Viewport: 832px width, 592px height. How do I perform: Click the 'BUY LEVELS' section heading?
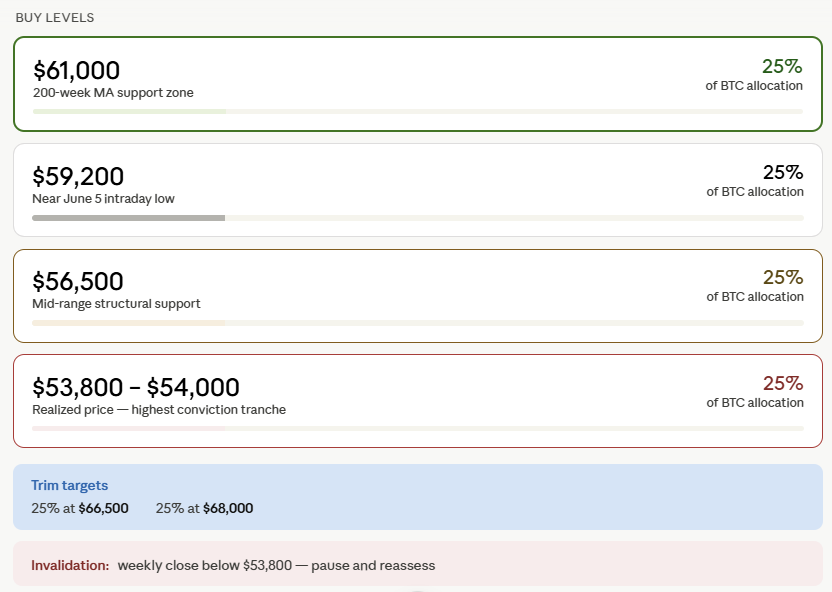(x=55, y=18)
